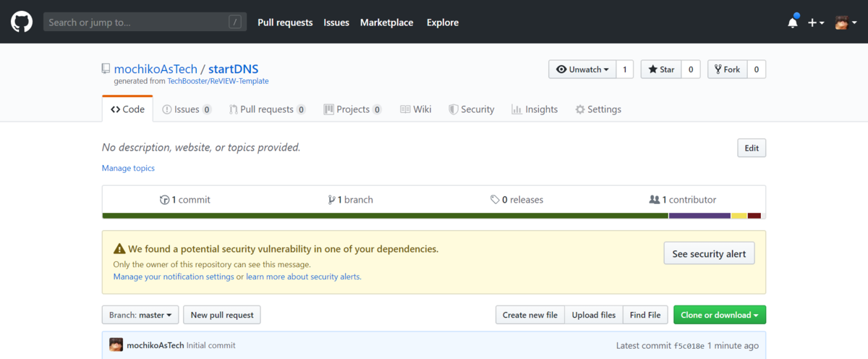Click the purple segment of language bar
Viewport: 868px width, 359px height.
pyautogui.click(x=699, y=216)
